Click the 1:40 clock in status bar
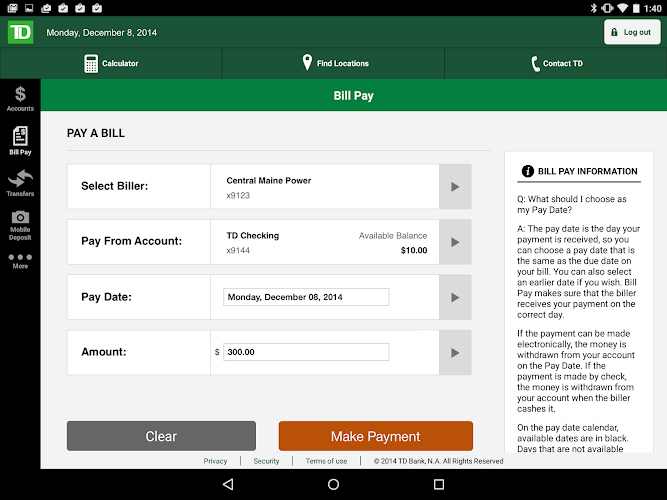The height and width of the screenshot is (500, 667). coord(653,8)
